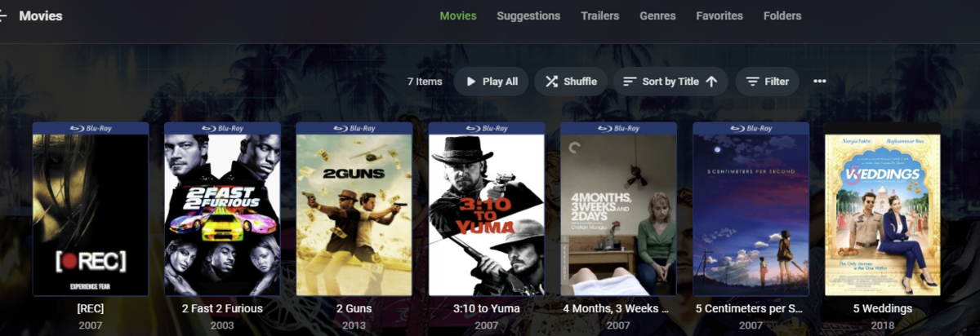This screenshot has width=980, height=336.
Task: Open the Trailers tab
Action: pyautogui.click(x=600, y=15)
